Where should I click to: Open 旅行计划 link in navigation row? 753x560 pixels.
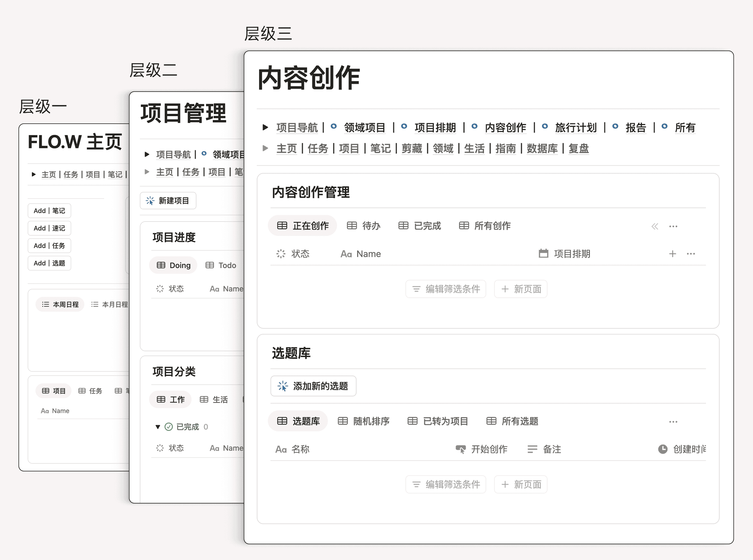pos(576,127)
